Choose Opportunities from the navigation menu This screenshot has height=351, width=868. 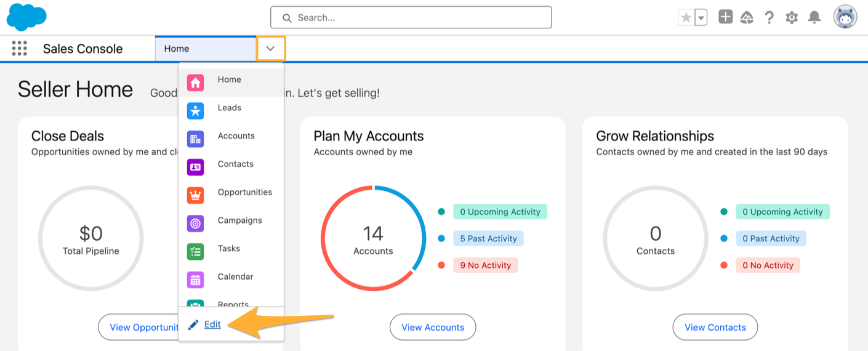click(231, 195)
